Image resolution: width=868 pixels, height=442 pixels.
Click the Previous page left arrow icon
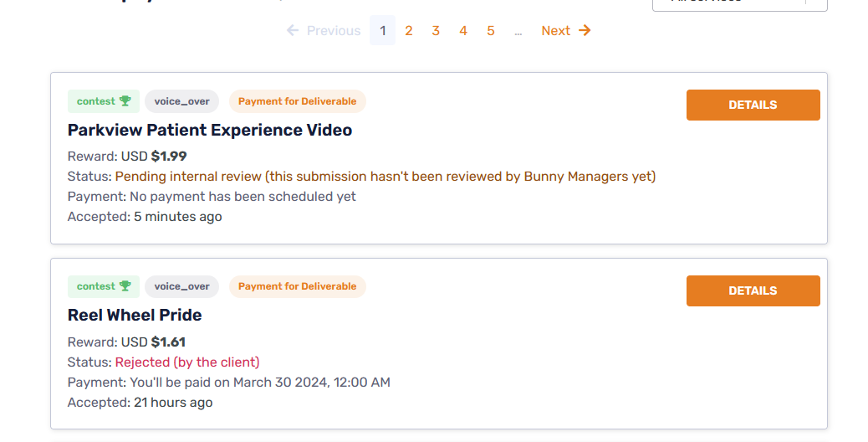[x=293, y=31]
